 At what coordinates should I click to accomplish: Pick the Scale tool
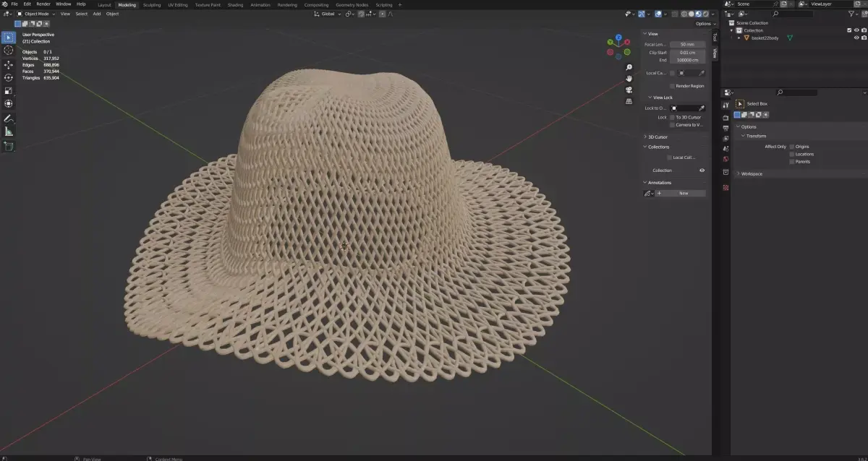[9, 90]
